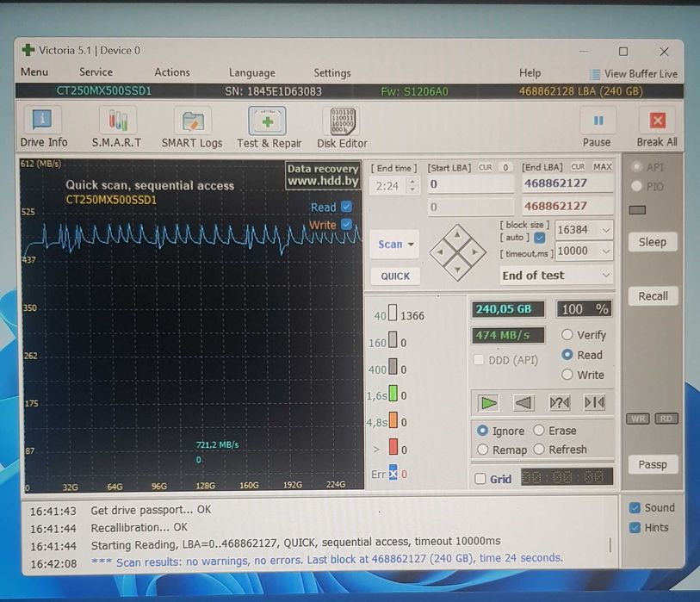Image resolution: width=700 pixels, height=602 pixels.
Task: Open the Language menu
Action: click(251, 73)
